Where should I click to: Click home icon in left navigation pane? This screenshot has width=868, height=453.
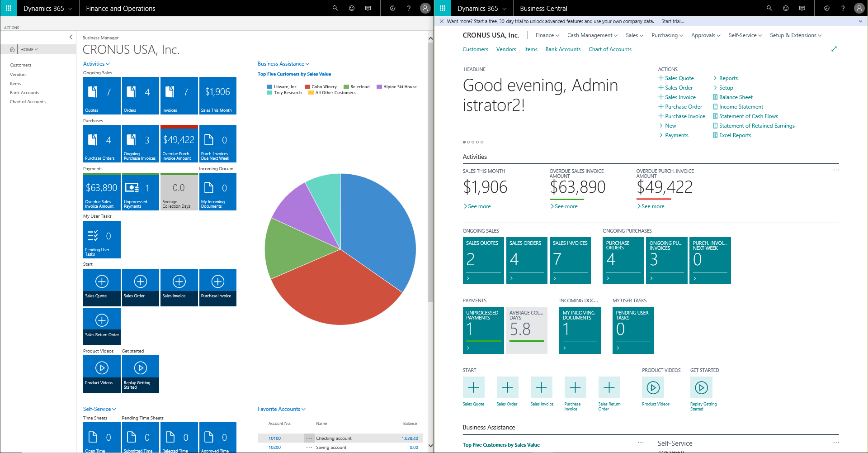click(12, 49)
